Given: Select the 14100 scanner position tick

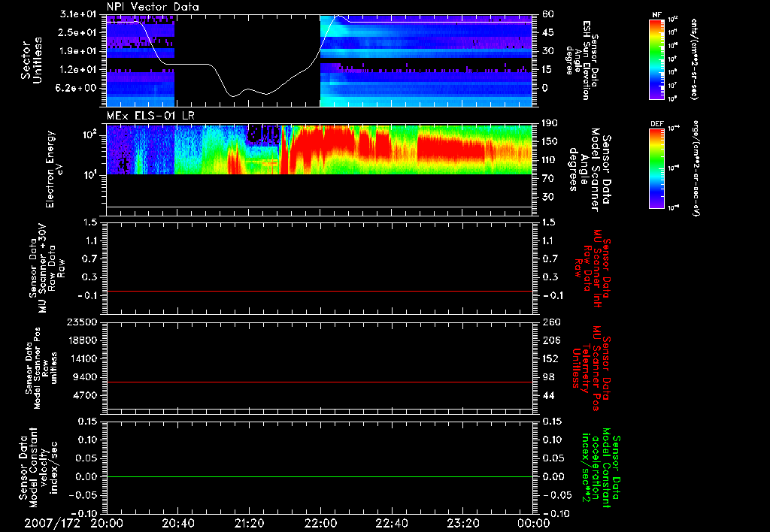Looking at the screenshot, I should click(x=82, y=358).
